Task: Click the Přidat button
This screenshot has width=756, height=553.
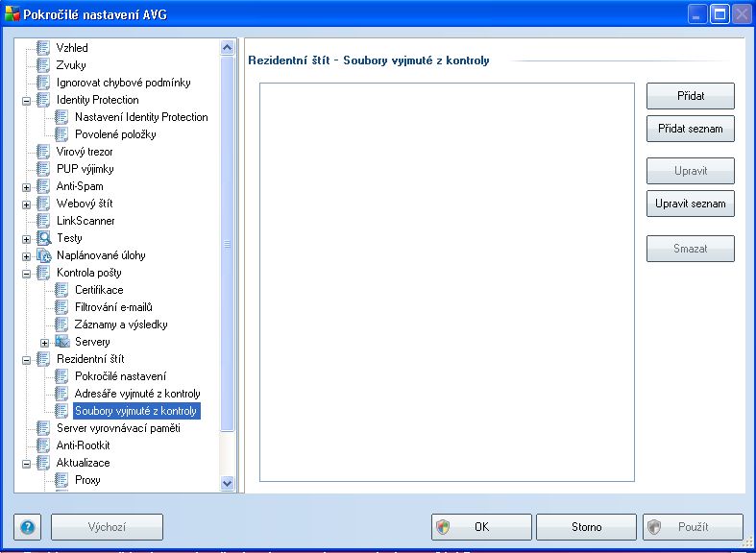Action: coord(691,96)
